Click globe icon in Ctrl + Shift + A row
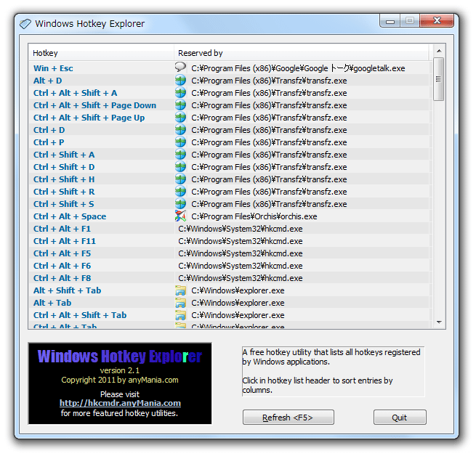Screen dimensions: 476x456 pyautogui.click(x=180, y=155)
